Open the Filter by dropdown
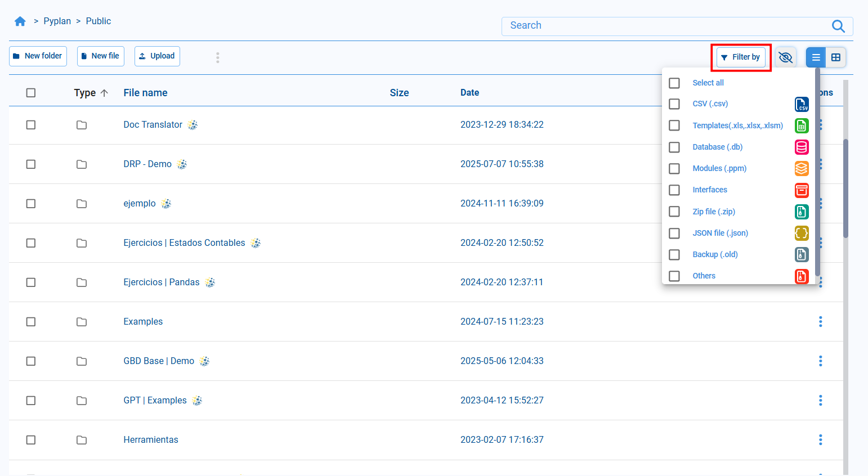868x476 pixels. click(741, 57)
